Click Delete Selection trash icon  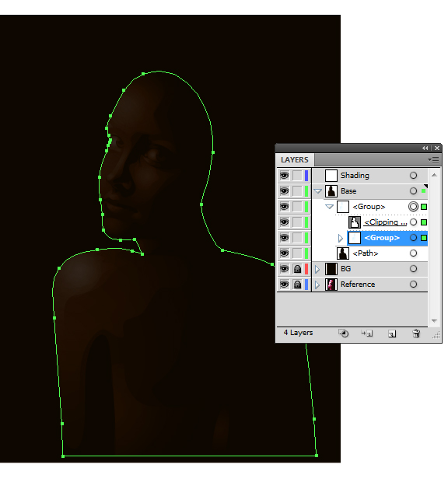tap(416, 334)
